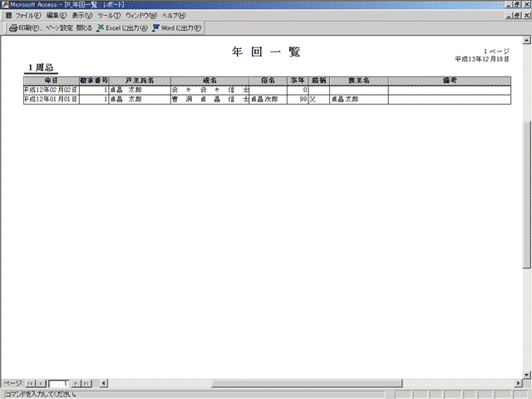Image resolution: width=532 pixels, height=399 pixels.
Task: Open the ファイル (File) menu
Action: (x=27, y=16)
